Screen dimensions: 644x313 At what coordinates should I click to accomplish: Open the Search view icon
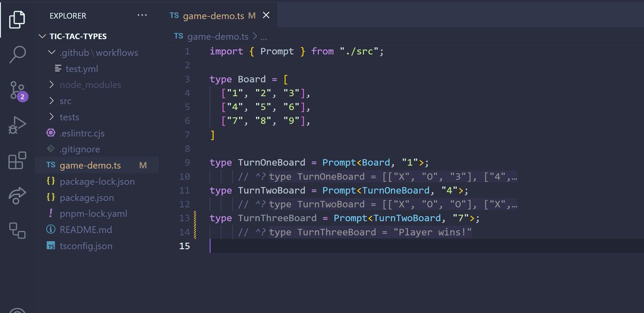(x=18, y=54)
